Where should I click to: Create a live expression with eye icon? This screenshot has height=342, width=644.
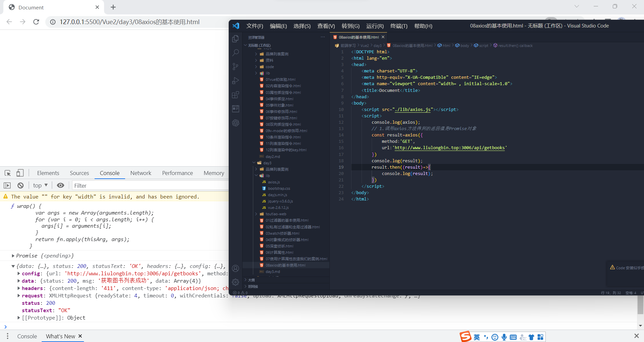pos(60,185)
